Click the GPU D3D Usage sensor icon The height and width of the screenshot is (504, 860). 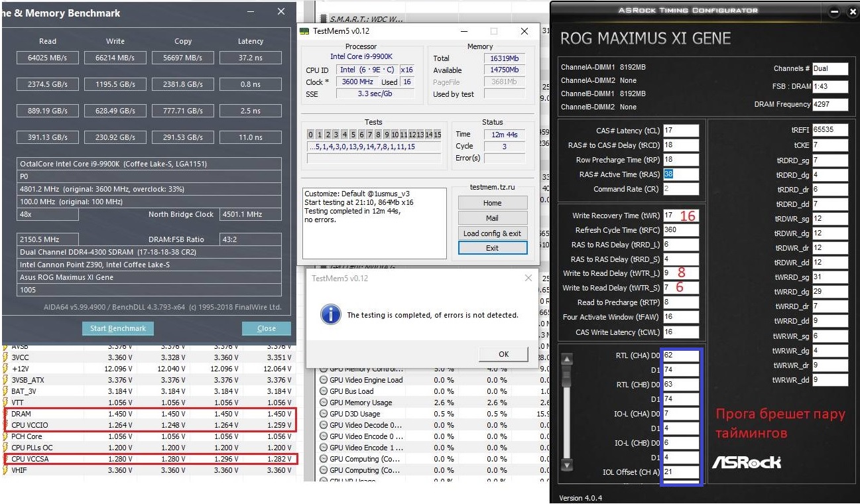click(324, 414)
